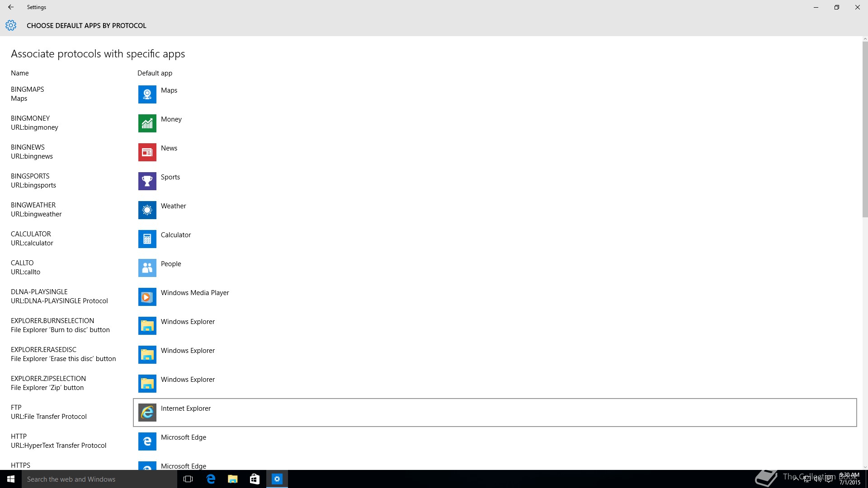
Task: Open Task View from the taskbar
Action: pyautogui.click(x=188, y=479)
